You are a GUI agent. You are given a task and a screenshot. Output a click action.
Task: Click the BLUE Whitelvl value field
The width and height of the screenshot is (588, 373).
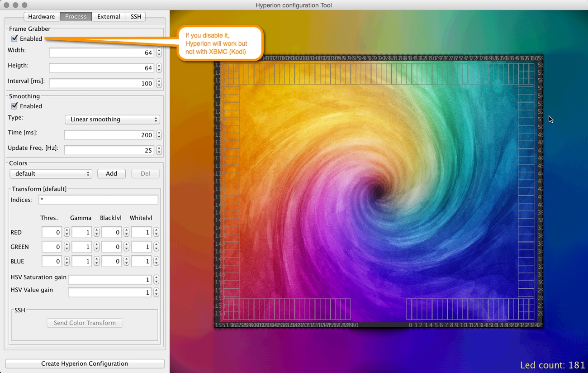coord(141,262)
